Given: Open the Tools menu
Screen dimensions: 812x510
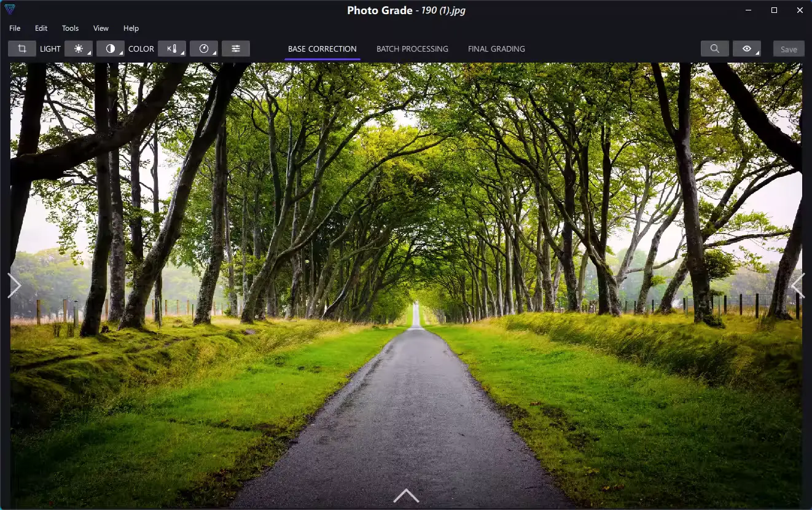Looking at the screenshot, I should coord(69,28).
